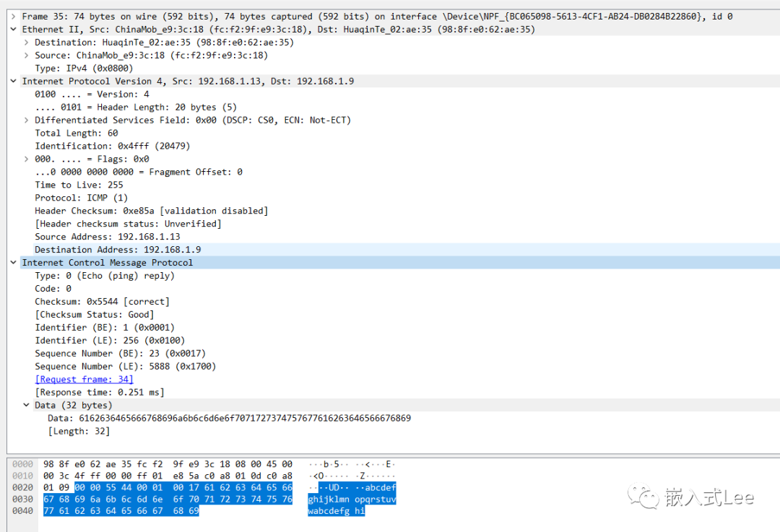780x532 pixels.
Task: Click ASCII text 'opqrstuv' in bytes pane
Action: coord(376,500)
